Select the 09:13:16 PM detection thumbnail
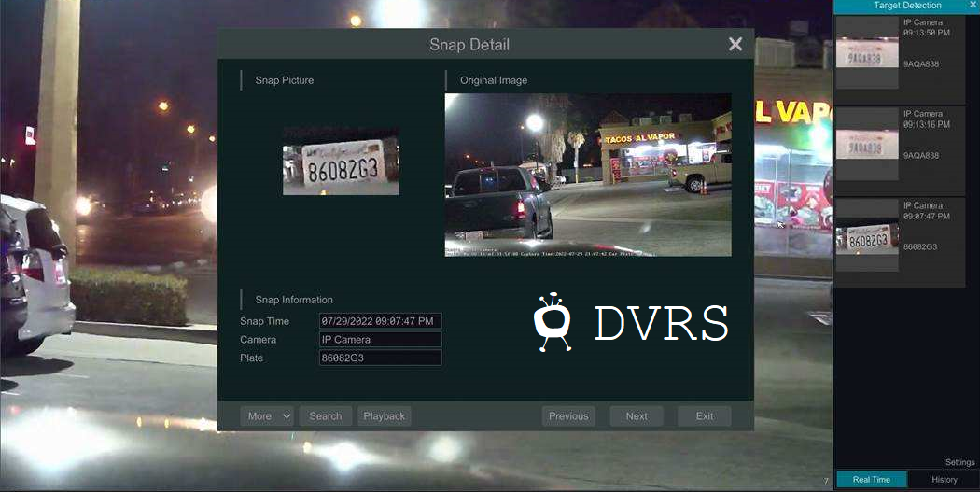The height and width of the screenshot is (492, 980). coord(867,147)
